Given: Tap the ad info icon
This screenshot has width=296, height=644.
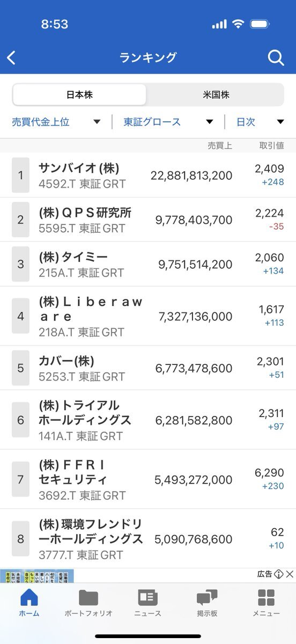Looking at the screenshot, I should coord(278,574).
